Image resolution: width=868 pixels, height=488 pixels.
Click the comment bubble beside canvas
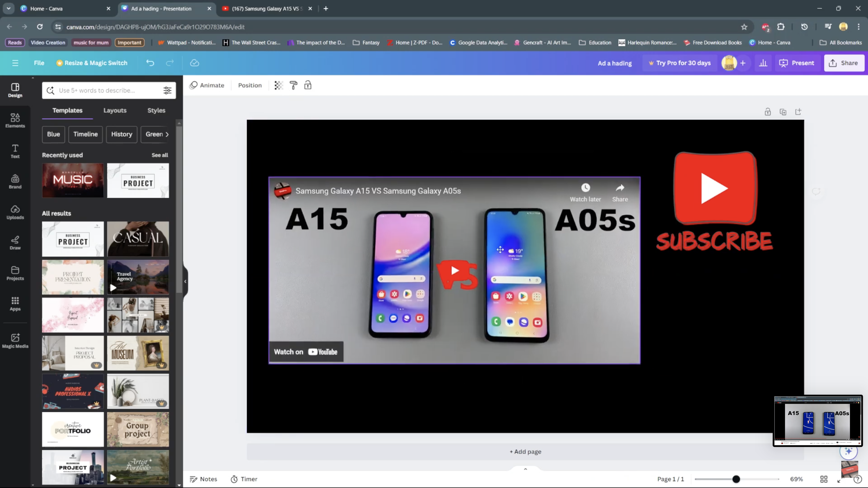pos(816,191)
